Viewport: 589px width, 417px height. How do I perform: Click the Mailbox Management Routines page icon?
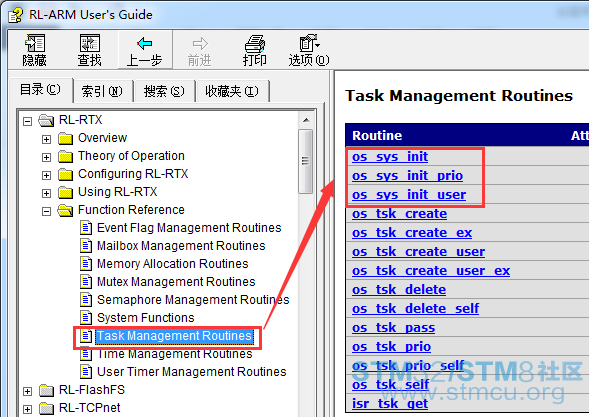(86, 246)
